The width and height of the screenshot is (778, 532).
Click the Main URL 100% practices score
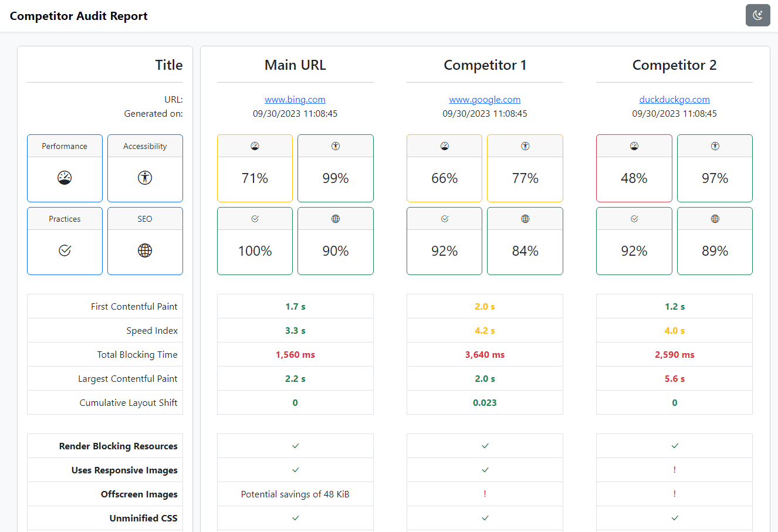pos(255,251)
